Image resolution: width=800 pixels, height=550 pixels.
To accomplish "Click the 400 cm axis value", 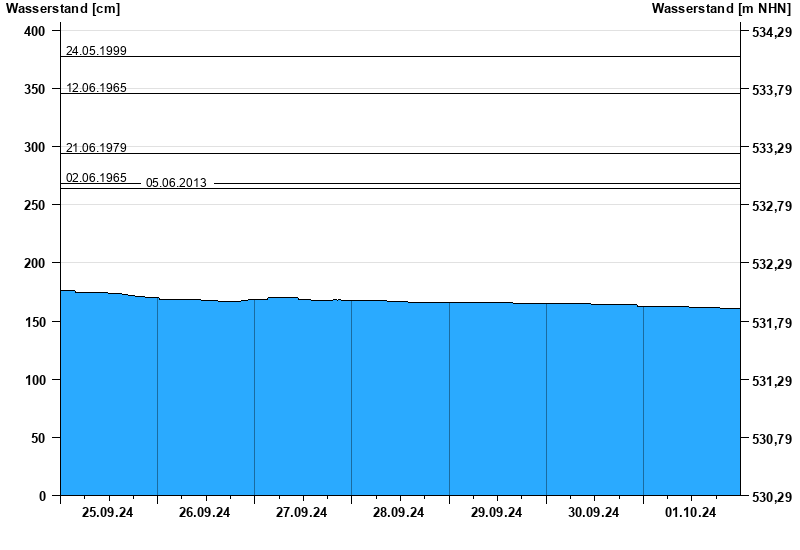I will (x=35, y=31).
